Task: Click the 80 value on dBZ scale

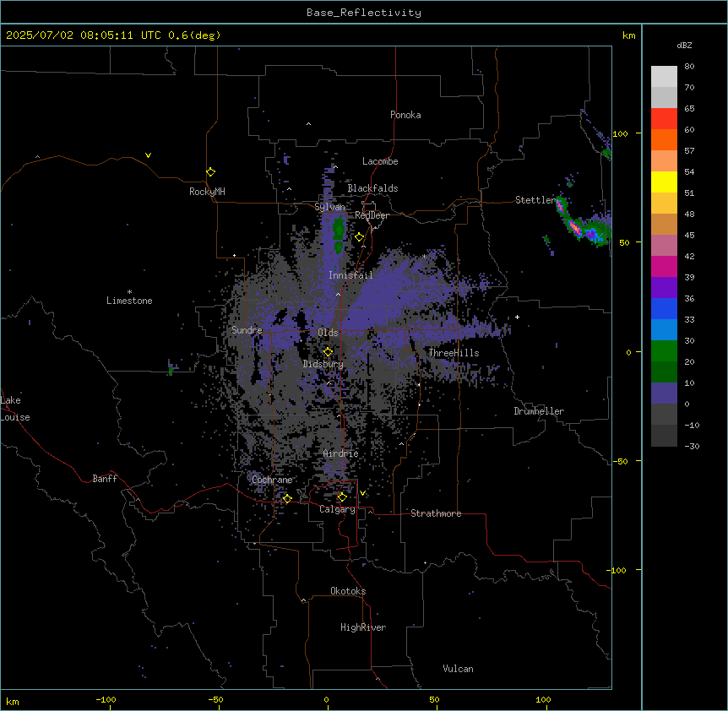Action: tap(689, 67)
